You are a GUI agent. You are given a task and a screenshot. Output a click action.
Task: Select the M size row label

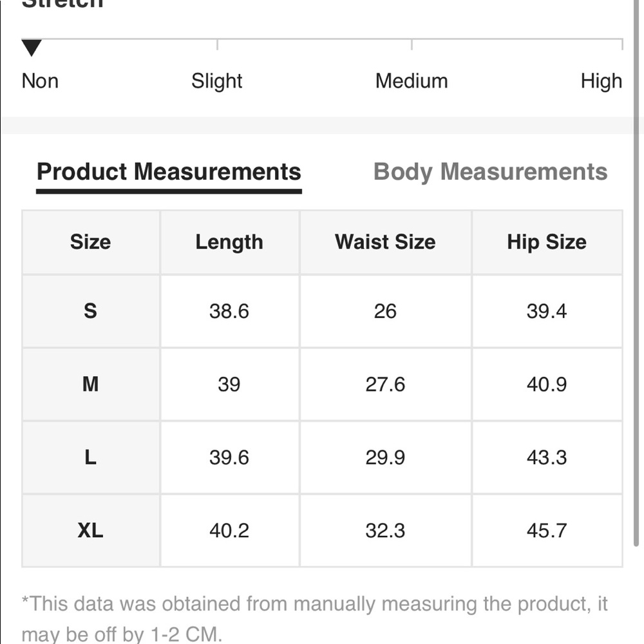click(x=90, y=384)
